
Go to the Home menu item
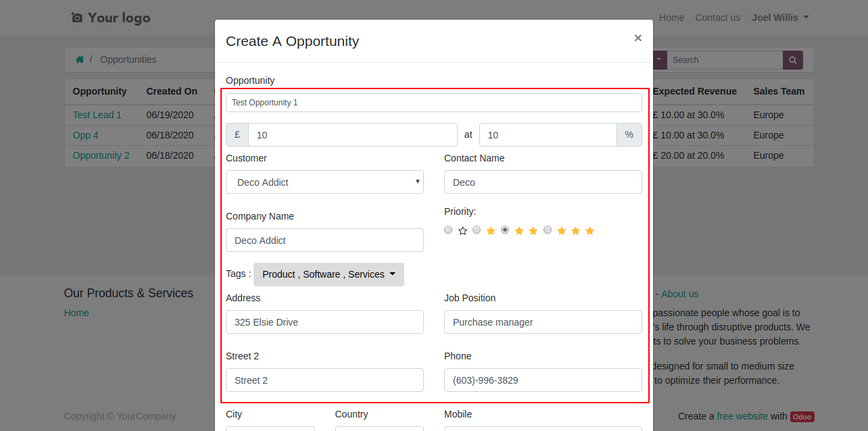pyautogui.click(x=671, y=18)
